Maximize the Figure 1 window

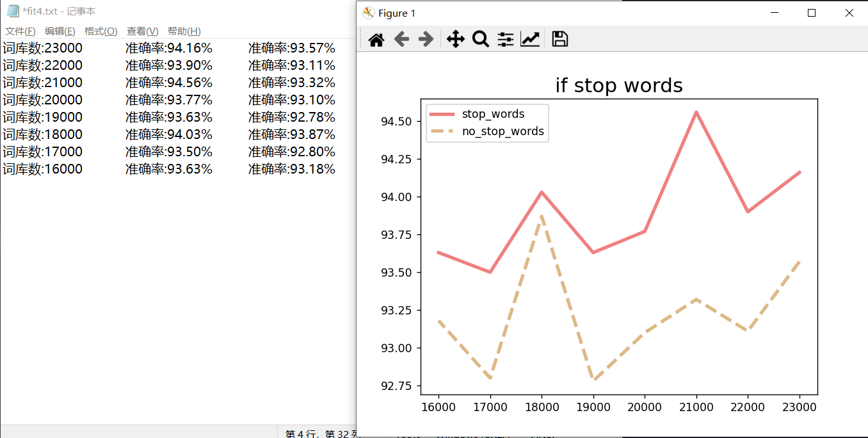coord(812,13)
